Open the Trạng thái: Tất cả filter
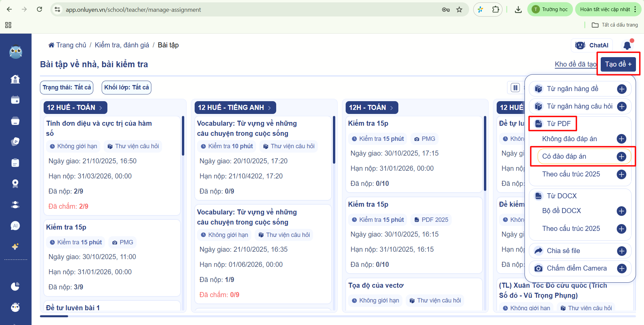644x325 pixels. click(x=66, y=87)
